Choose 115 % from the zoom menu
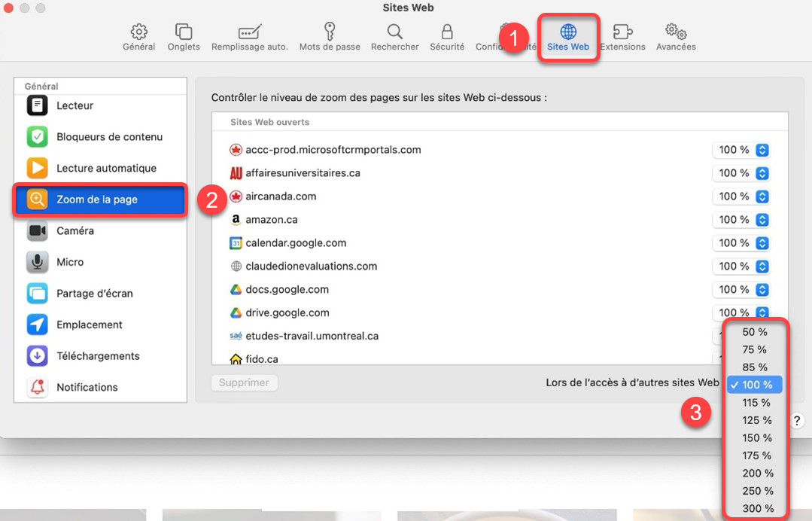 click(x=755, y=402)
